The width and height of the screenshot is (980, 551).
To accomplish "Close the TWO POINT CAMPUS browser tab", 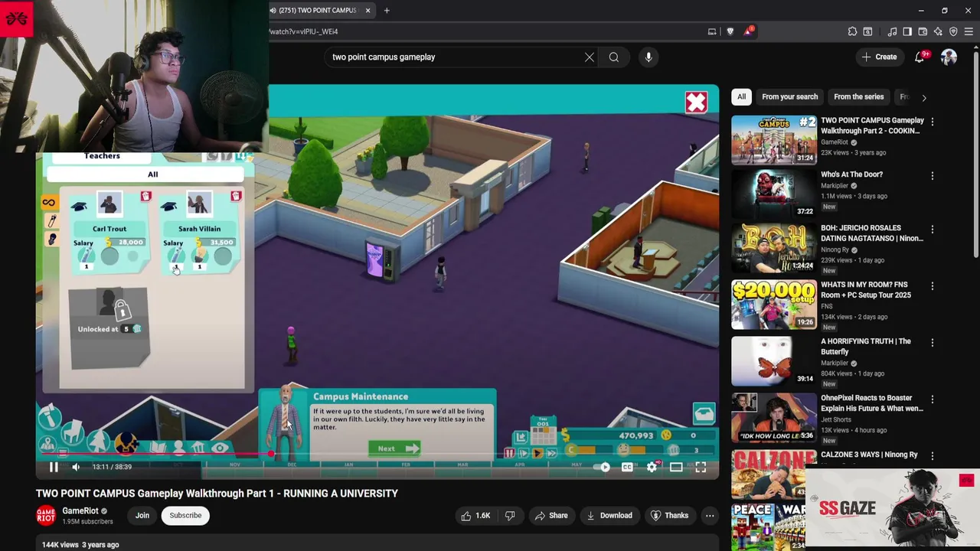I will tap(367, 10).
